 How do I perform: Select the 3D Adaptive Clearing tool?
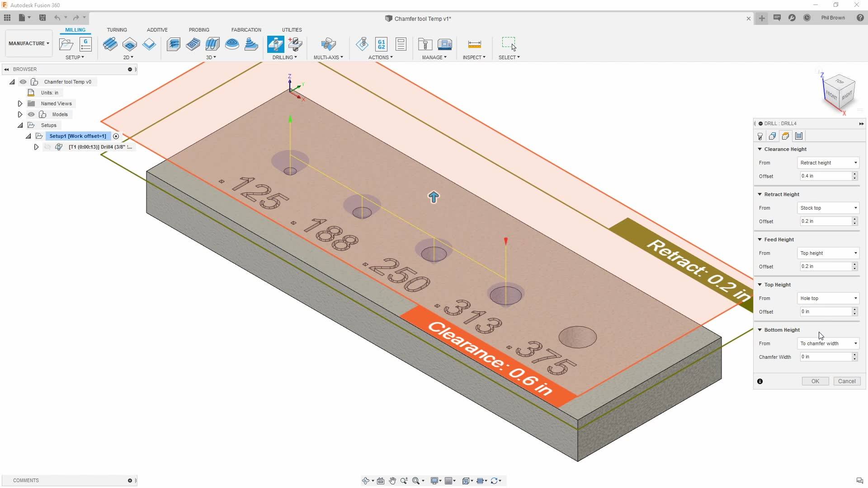[174, 44]
